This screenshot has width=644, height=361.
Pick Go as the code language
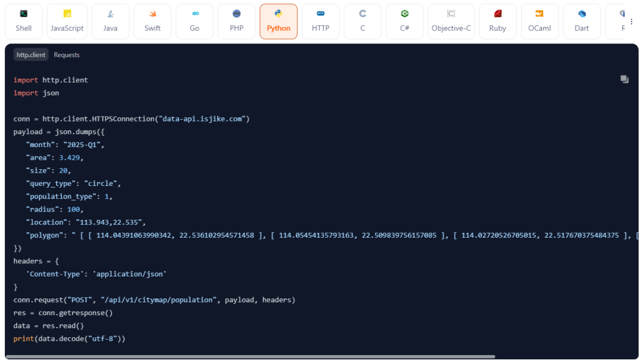[x=194, y=21]
